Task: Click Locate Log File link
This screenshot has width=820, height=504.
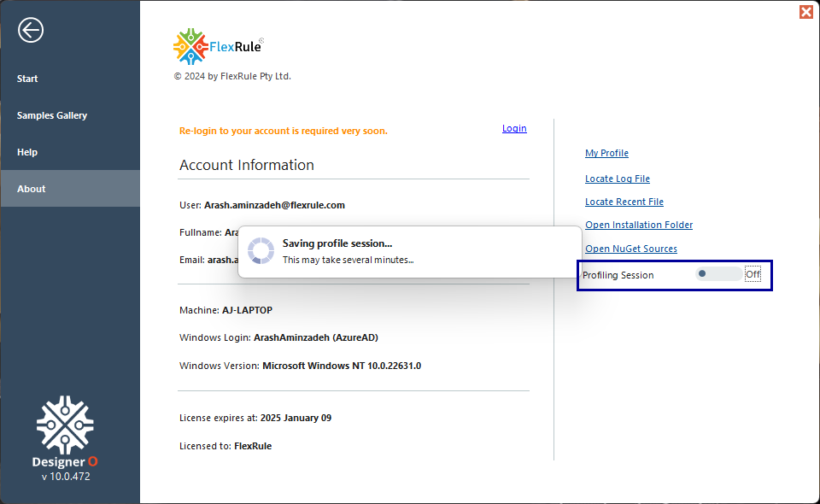Action: coord(617,179)
